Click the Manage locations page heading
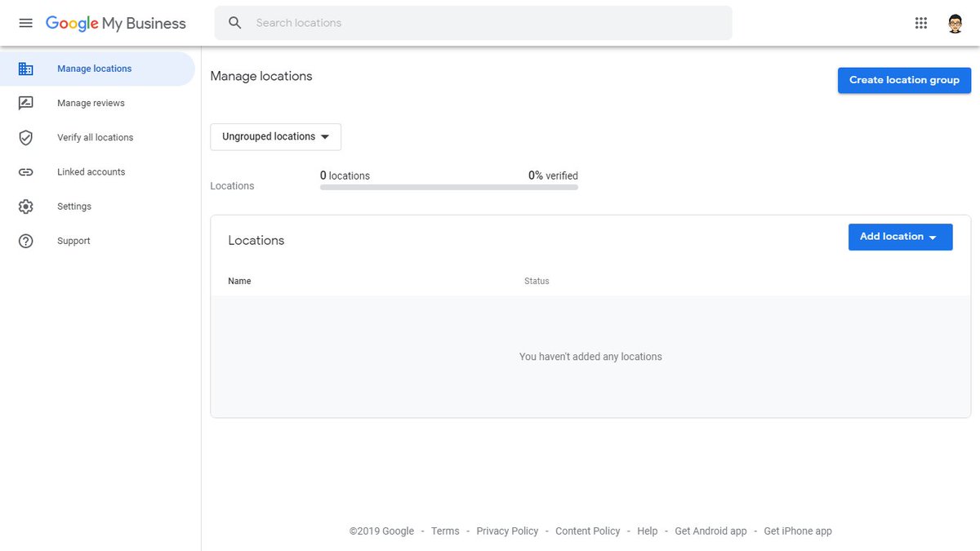The image size is (980, 551). tap(261, 76)
